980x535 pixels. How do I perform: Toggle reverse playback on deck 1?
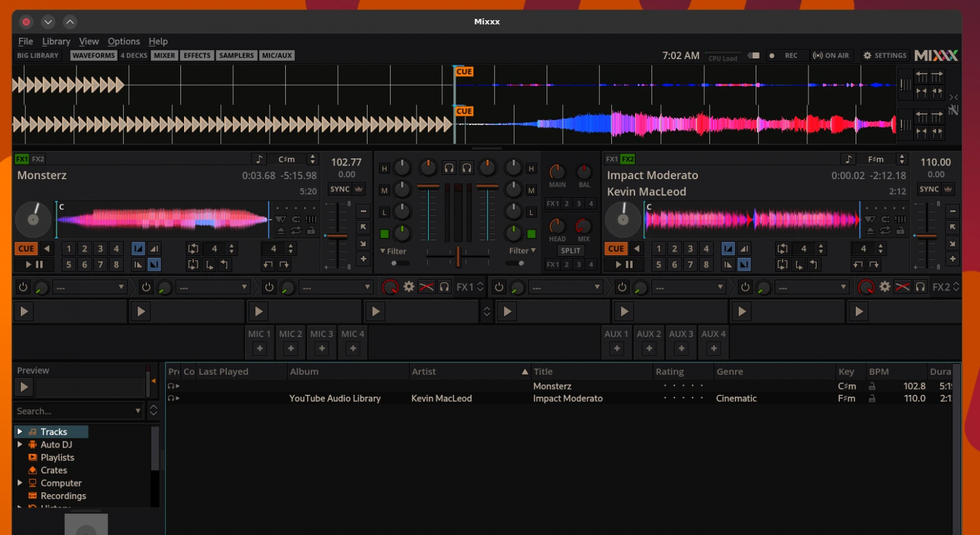point(46,248)
